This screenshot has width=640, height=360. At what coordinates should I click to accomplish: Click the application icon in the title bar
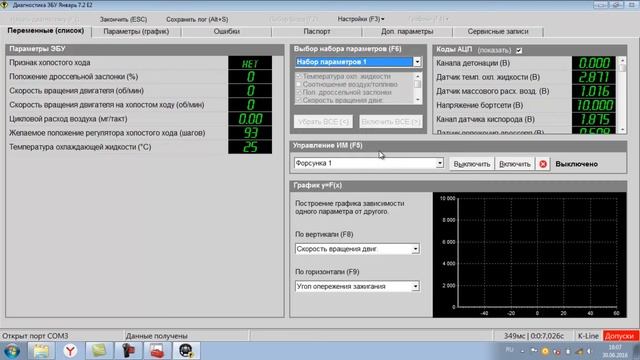click(4, 5)
